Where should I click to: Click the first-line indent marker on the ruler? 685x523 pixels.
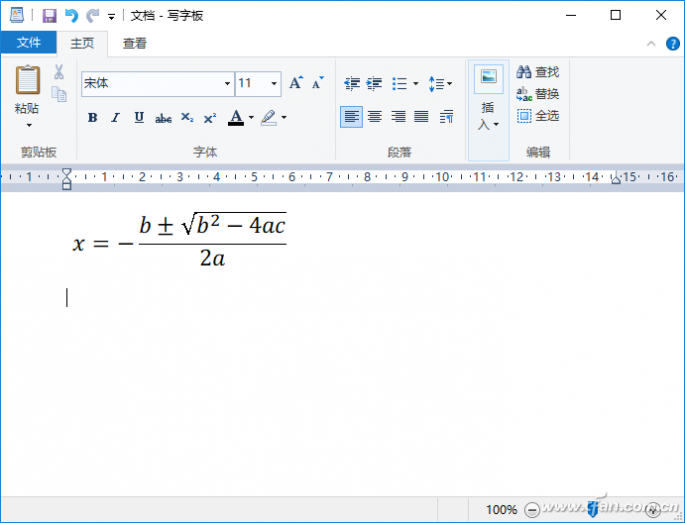[x=66, y=173]
